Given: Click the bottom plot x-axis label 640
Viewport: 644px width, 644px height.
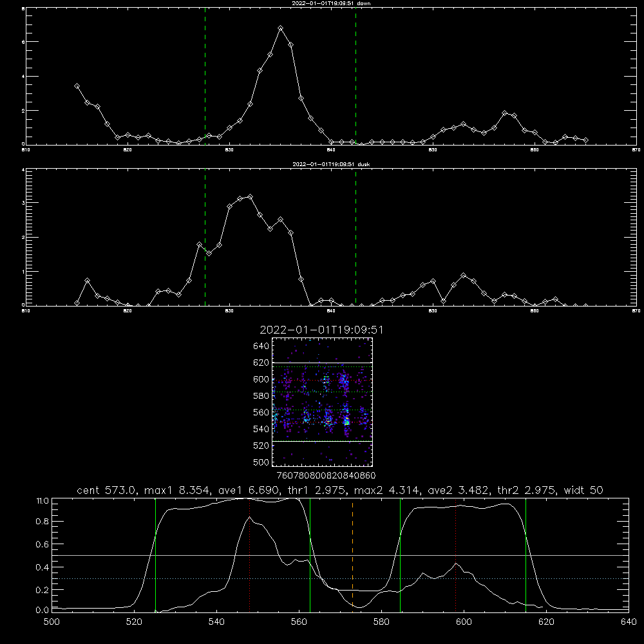Looking at the screenshot, I should click(x=629, y=622).
